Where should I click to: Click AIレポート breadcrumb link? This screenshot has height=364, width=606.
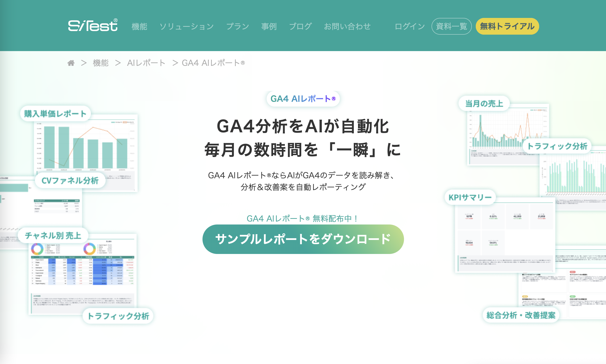point(146,63)
